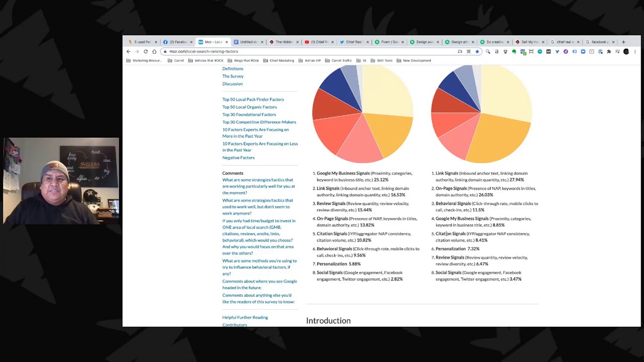Click the browser forward arrow
Screen dimensions: 644x362
click(137, 51)
